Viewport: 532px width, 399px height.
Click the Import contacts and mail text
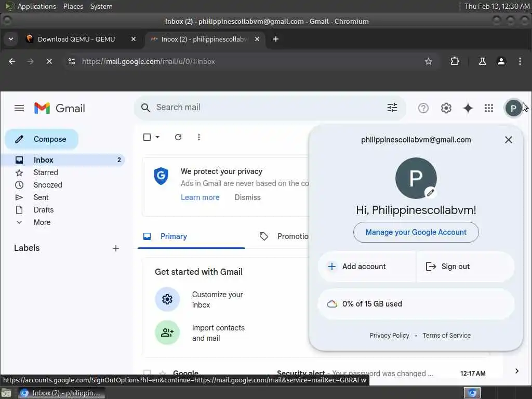point(218,333)
